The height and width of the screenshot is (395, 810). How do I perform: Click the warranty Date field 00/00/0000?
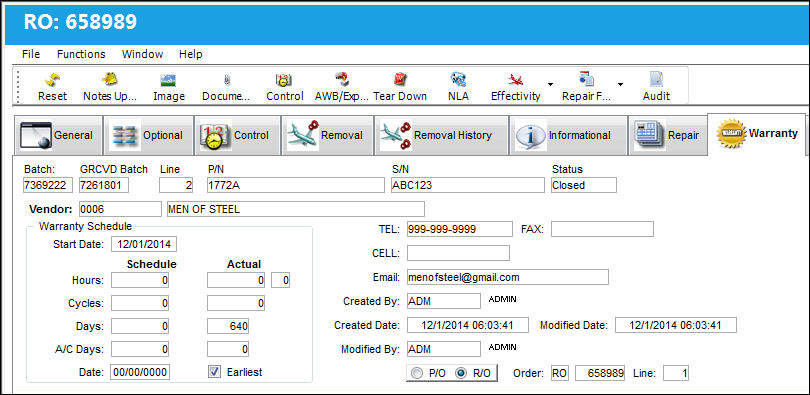pos(140,372)
